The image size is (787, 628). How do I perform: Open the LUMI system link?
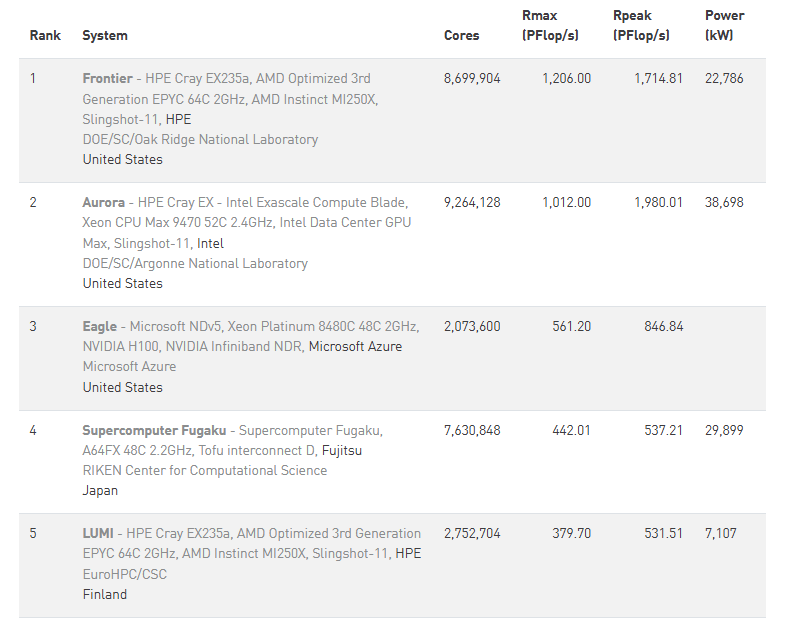click(x=98, y=533)
